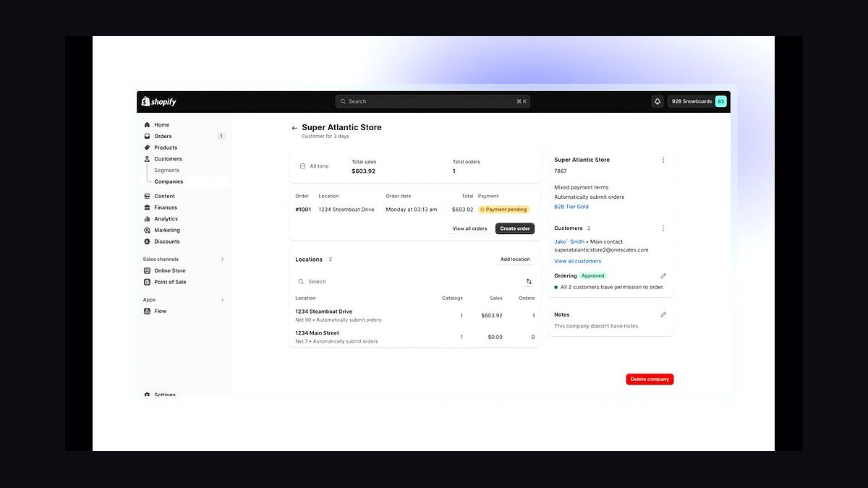Click Create order button

515,228
